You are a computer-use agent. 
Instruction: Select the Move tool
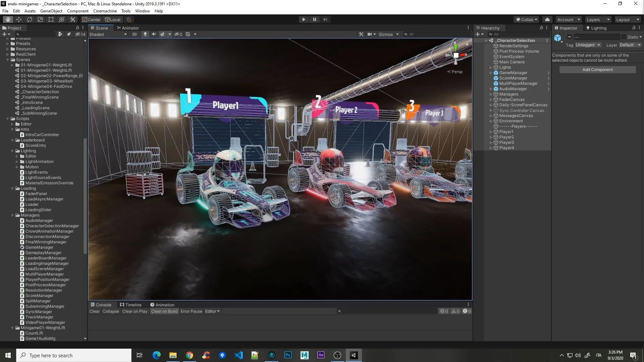point(19,19)
